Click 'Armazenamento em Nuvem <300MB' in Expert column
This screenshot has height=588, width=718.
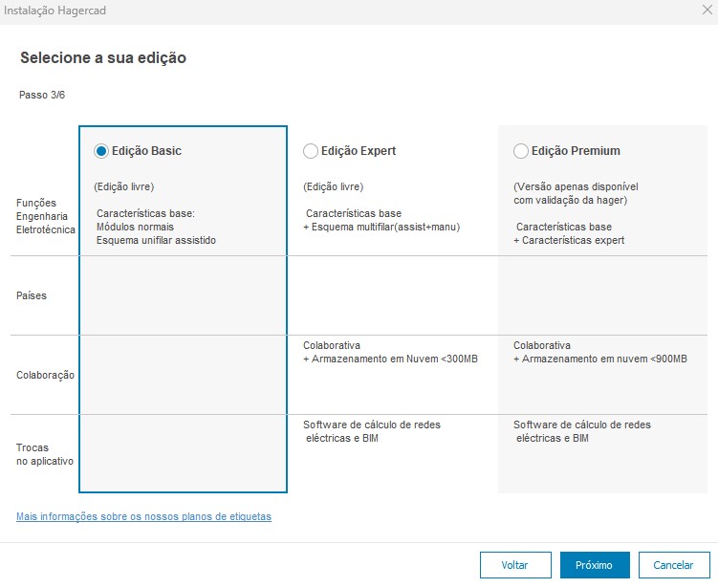coord(395,359)
